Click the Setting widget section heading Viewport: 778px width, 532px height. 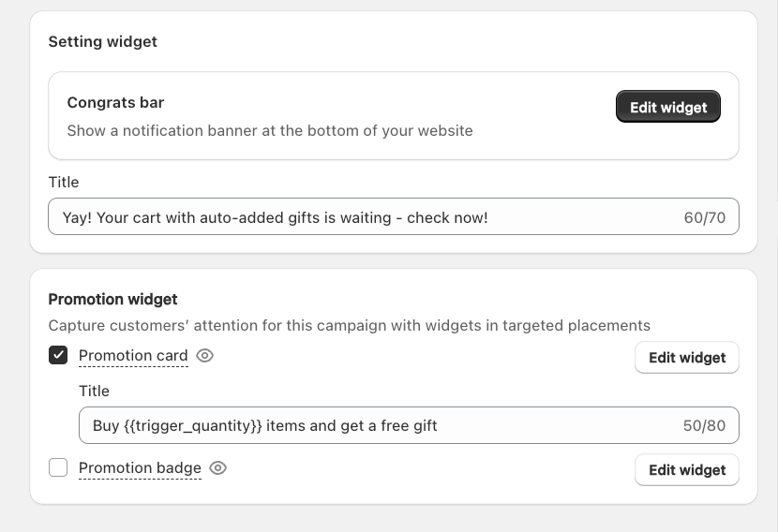pos(103,42)
